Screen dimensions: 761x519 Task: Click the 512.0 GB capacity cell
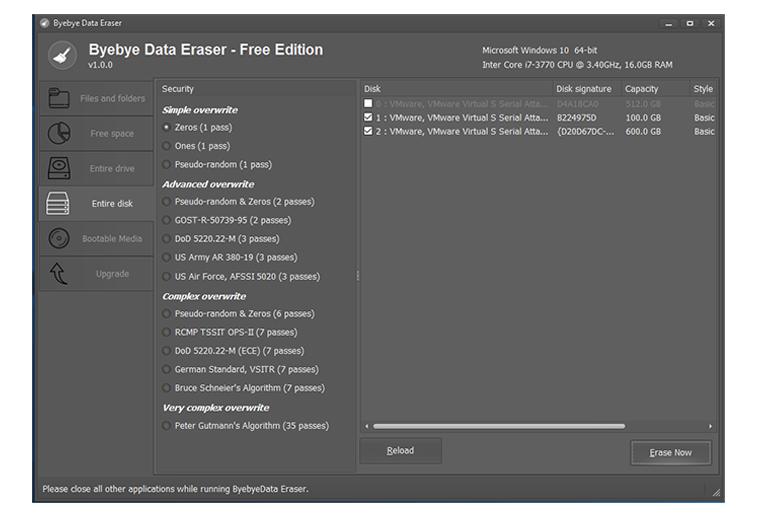[x=643, y=104]
